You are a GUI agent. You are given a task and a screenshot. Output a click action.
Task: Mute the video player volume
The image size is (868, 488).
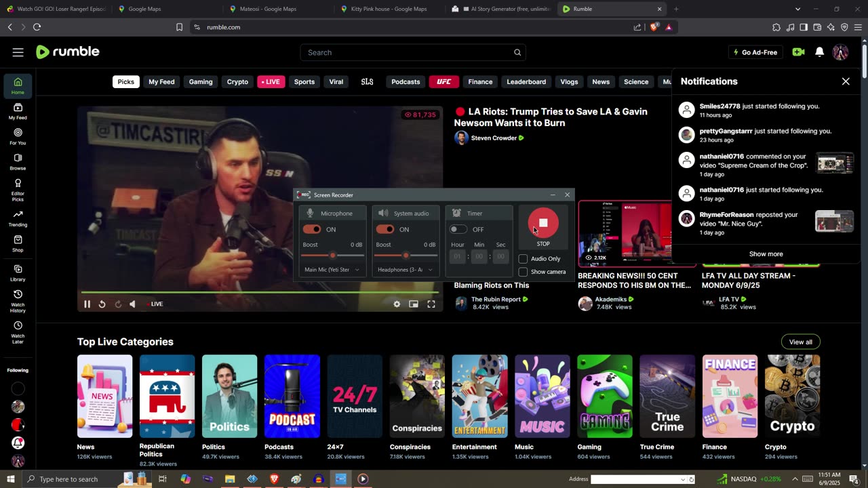point(132,304)
